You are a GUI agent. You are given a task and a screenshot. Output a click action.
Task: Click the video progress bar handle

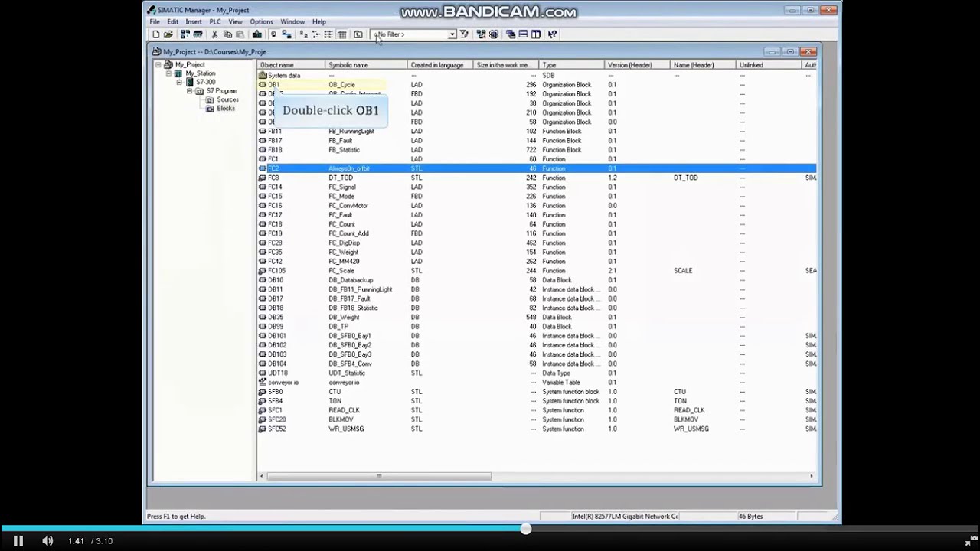coord(526,529)
